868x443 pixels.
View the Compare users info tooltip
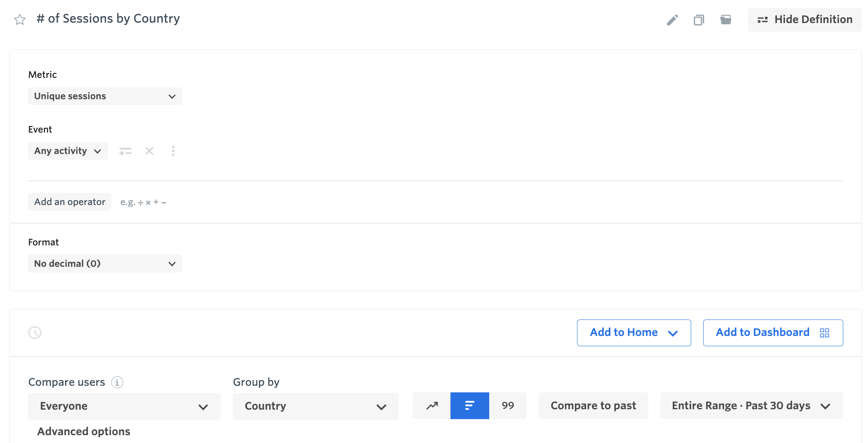coord(117,382)
